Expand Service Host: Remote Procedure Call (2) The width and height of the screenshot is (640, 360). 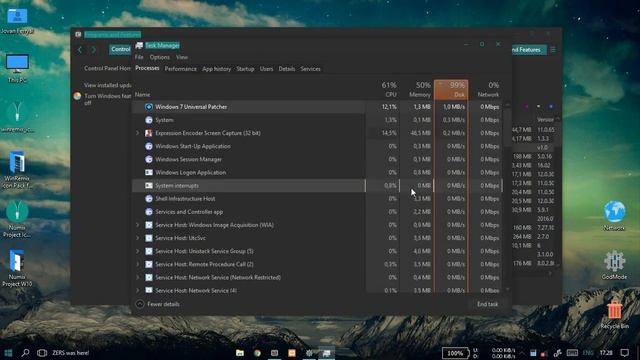(x=138, y=264)
